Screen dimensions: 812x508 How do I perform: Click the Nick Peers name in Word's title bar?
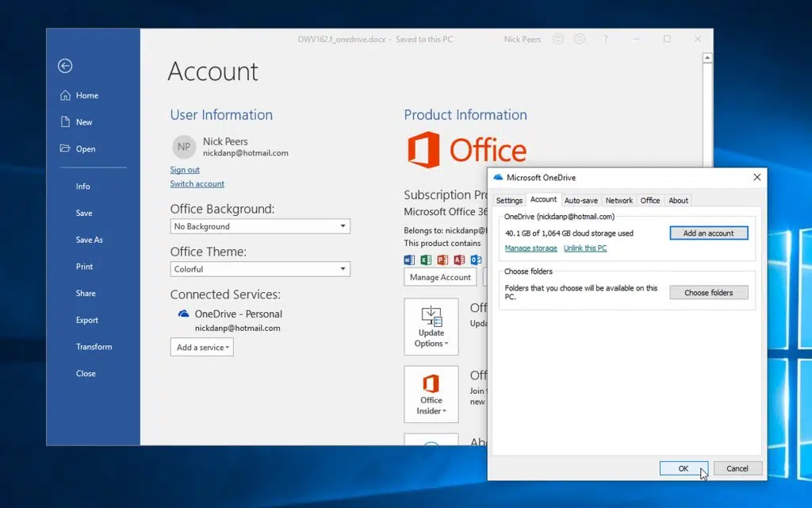(522, 39)
